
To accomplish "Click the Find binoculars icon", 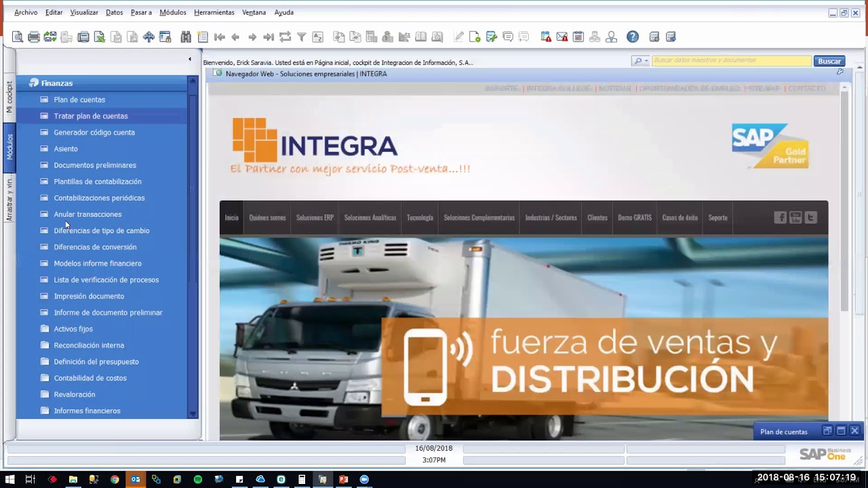I will pyautogui.click(x=186, y=37).
